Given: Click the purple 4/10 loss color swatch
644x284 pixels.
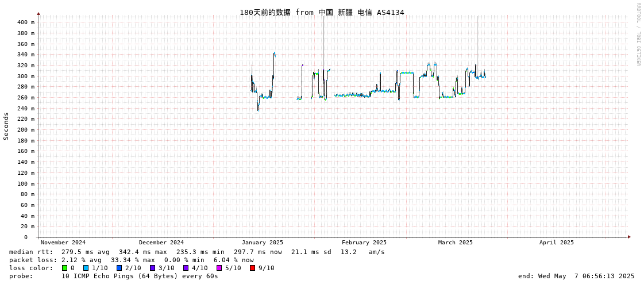Looking at the screenshot, I should (x=186, y=268).
